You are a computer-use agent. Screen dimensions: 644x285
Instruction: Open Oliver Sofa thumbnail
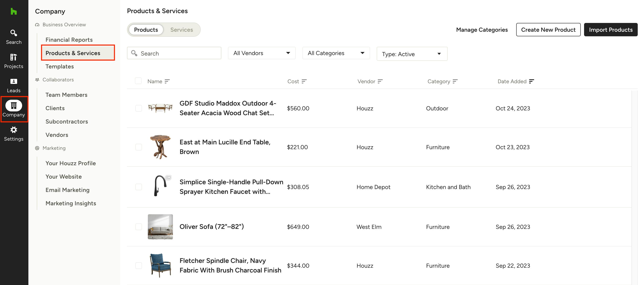pyautogui.click(x=160, y=227)
